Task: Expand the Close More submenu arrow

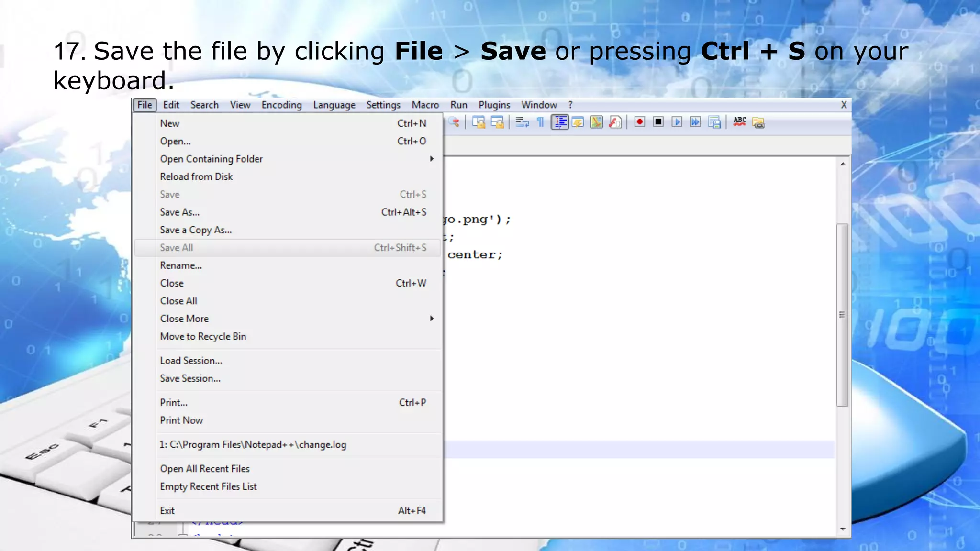Action: 432,319
